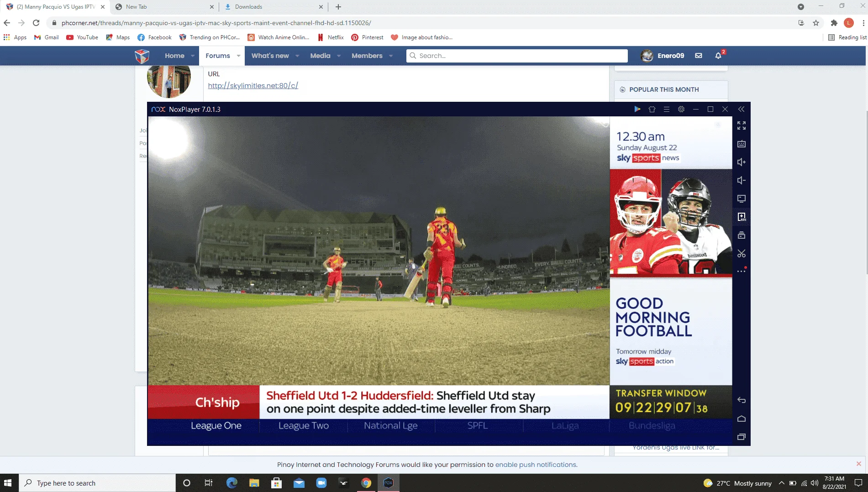This screenshot has height=492, width=868.
Task: Toggle NoxPlayer fullscreen mode icon
Action: (742, 126)
